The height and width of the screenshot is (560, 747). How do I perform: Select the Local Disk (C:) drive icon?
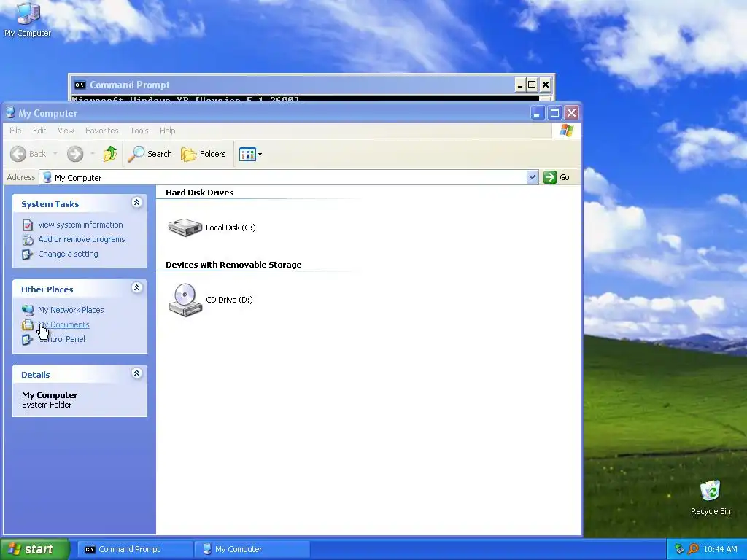click(185, 227)
